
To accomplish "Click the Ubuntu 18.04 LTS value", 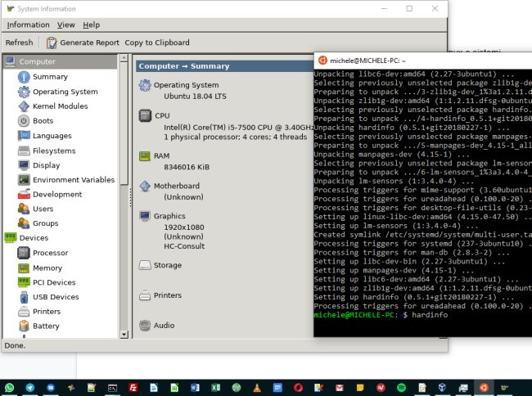I will point(195,97).
